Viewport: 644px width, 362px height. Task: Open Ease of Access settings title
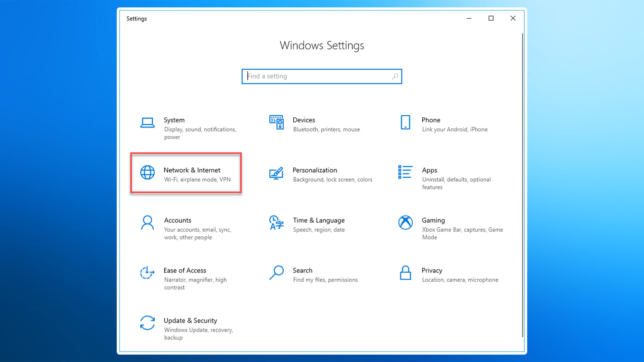point(185,270)
